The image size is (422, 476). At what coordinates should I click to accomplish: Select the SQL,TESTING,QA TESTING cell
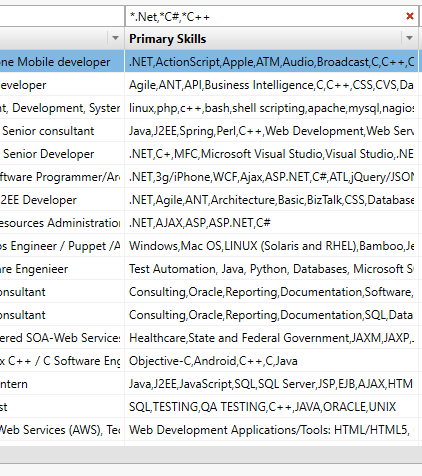271,407
